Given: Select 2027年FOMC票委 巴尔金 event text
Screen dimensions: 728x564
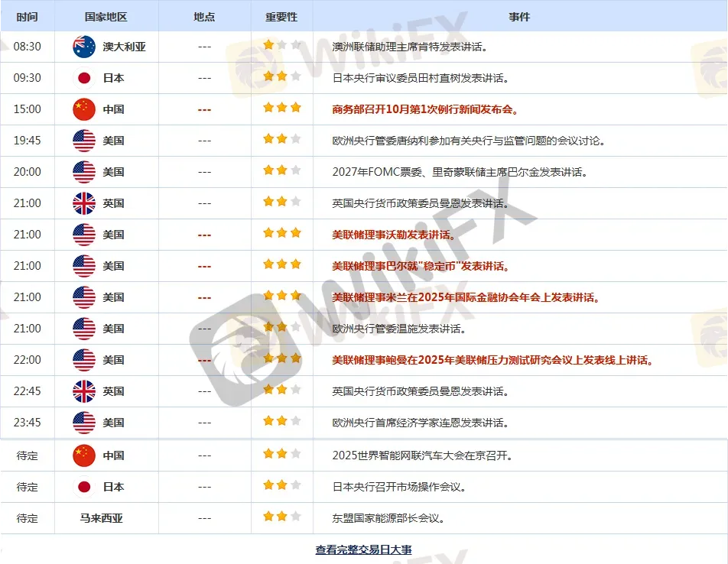Looking at the screenshot, I should tap(460, 172).
